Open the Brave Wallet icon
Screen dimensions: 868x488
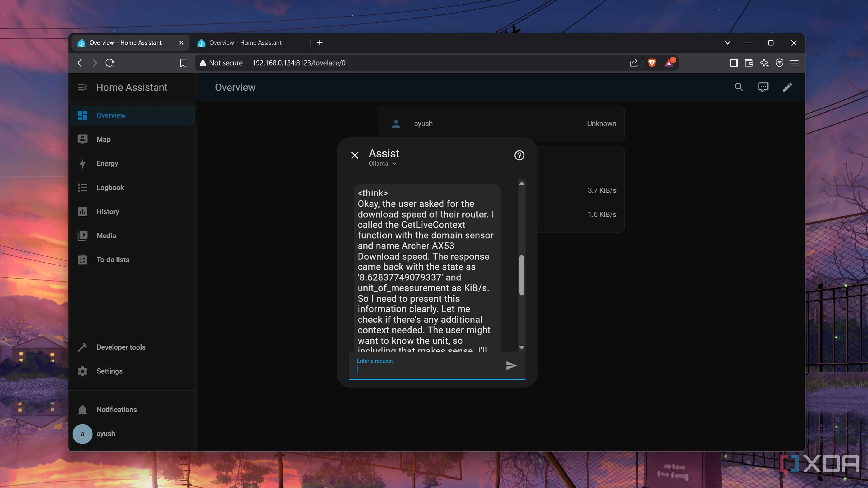(x=749, y=63)
